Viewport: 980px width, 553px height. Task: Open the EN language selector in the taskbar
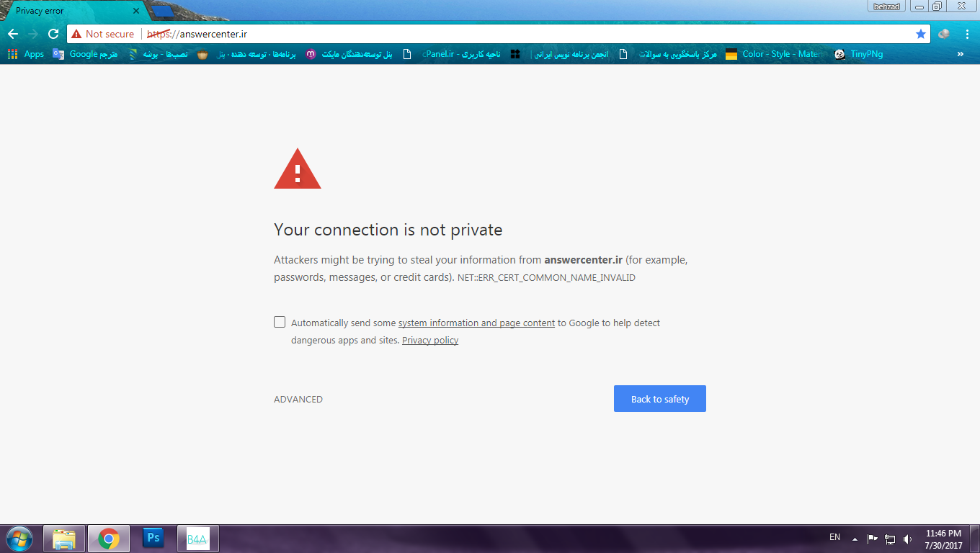[835, 538]
